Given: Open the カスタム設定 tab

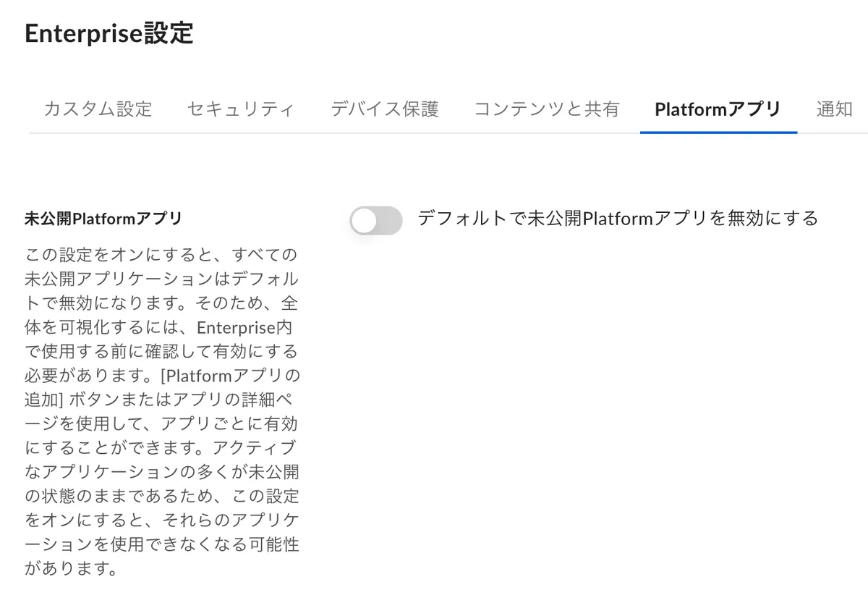Looking at the screenshot, I should coord(98,109).
